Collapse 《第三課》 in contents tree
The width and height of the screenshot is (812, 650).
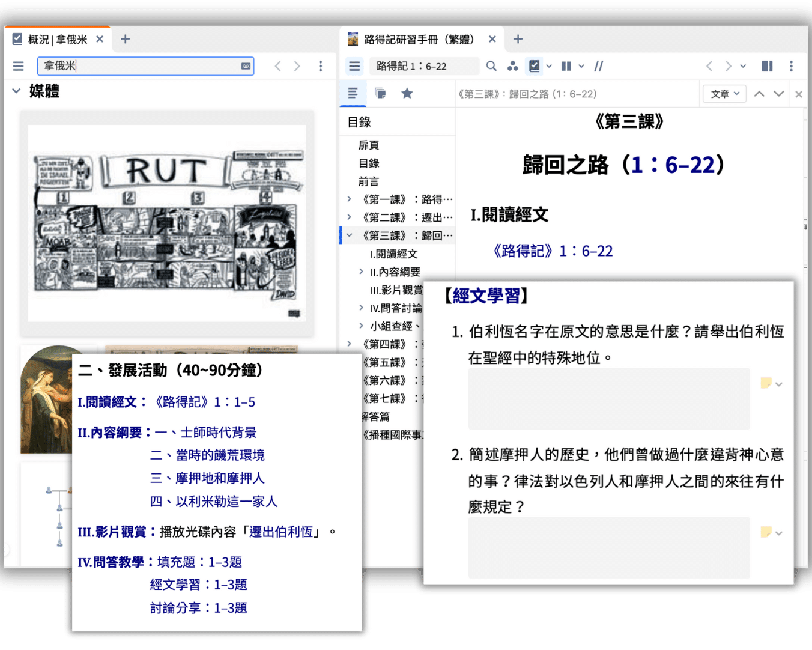click(x=349, y=235)
